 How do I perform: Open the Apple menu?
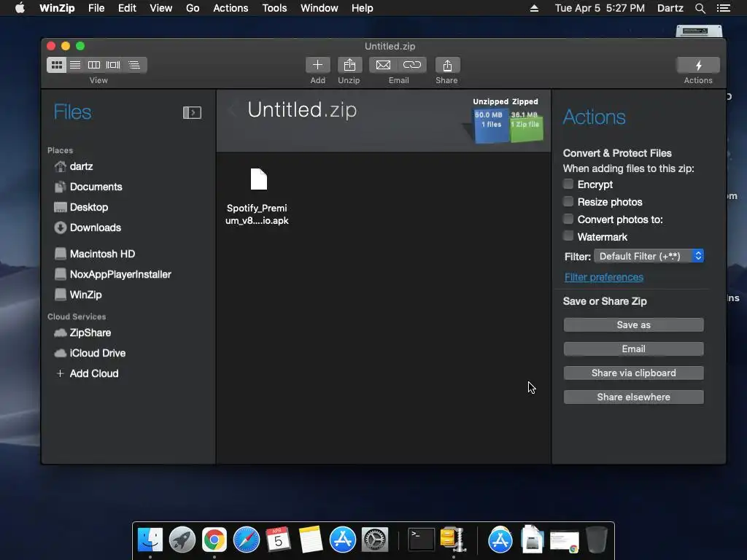tap(20, 7)
